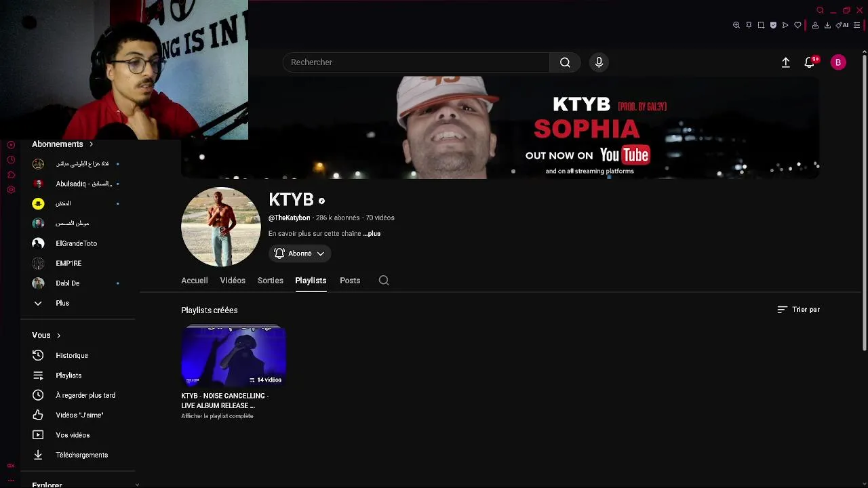Toggle the Explorer section chevron

point(137,485)
